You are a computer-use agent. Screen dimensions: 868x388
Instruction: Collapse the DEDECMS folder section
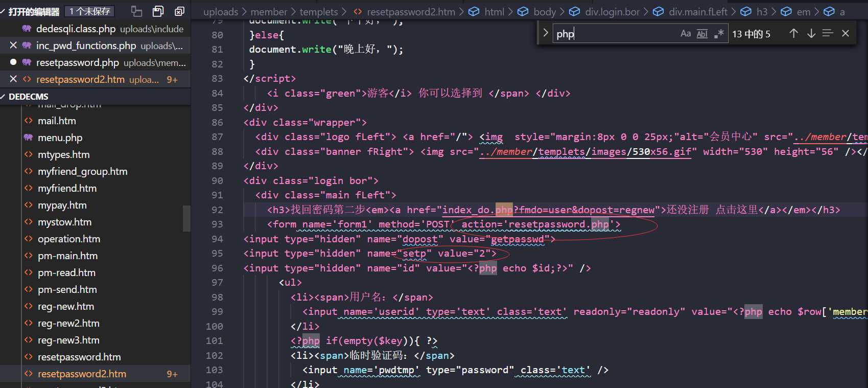pyautogui.click(x=29, y=96)
